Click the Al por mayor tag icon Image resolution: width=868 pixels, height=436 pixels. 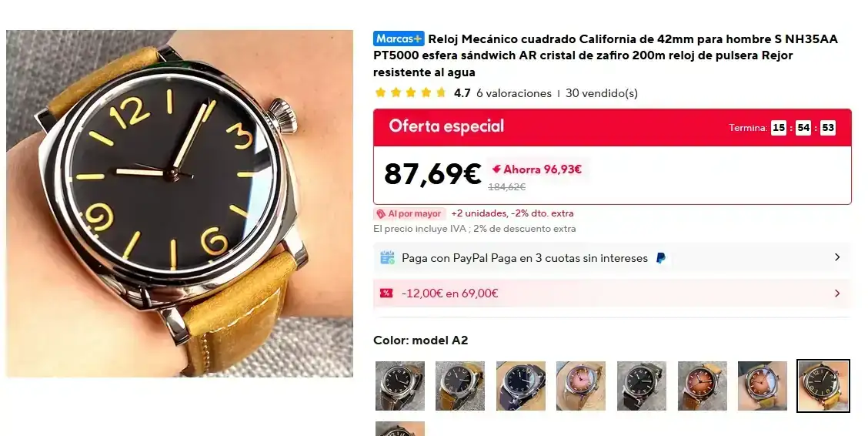[381, 214]
